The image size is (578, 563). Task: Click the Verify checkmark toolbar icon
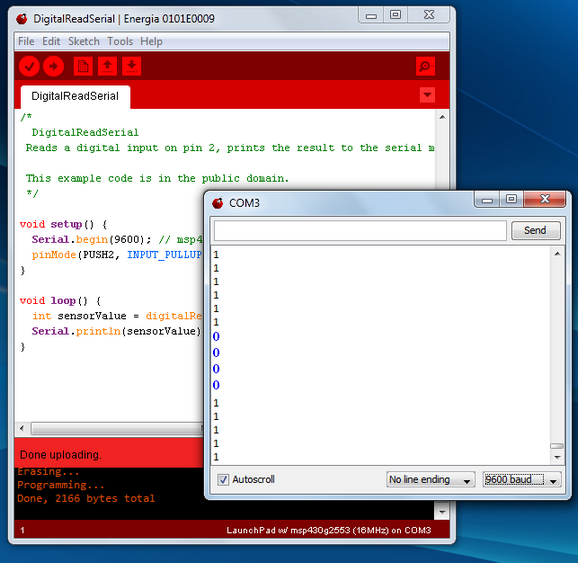pos(29,66)
